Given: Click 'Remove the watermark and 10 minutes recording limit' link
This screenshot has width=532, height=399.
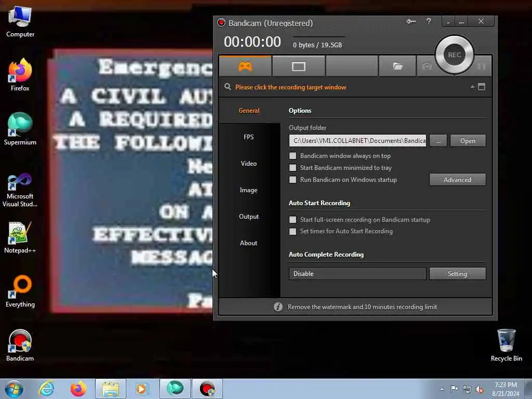Looking at the screenshot, I should pyautogui.click(x=362, y=307).
